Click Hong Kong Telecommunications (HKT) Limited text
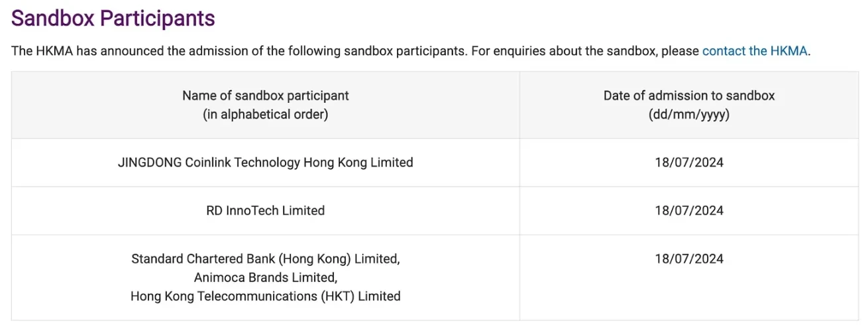This screenshot has height=325, width=868. 265,296
